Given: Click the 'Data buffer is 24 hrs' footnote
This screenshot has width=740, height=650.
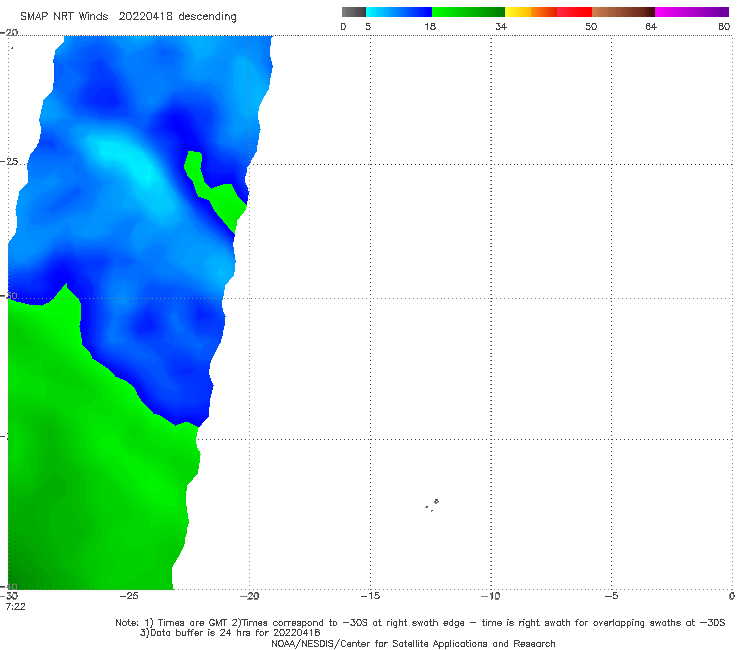Looking at the screenshot, I should tap(230, 633).
